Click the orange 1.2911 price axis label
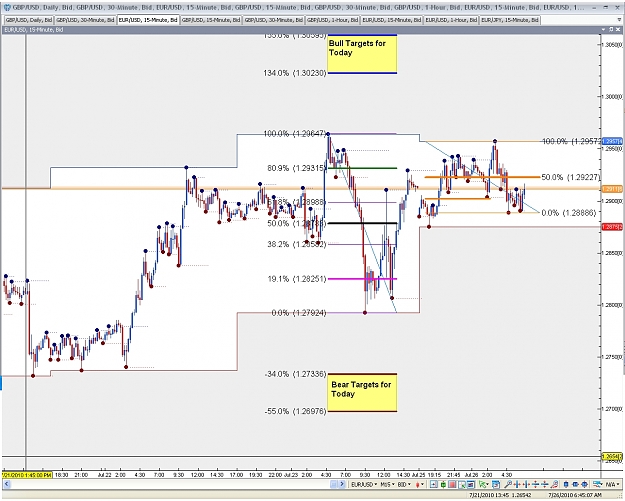 point(612,189)
